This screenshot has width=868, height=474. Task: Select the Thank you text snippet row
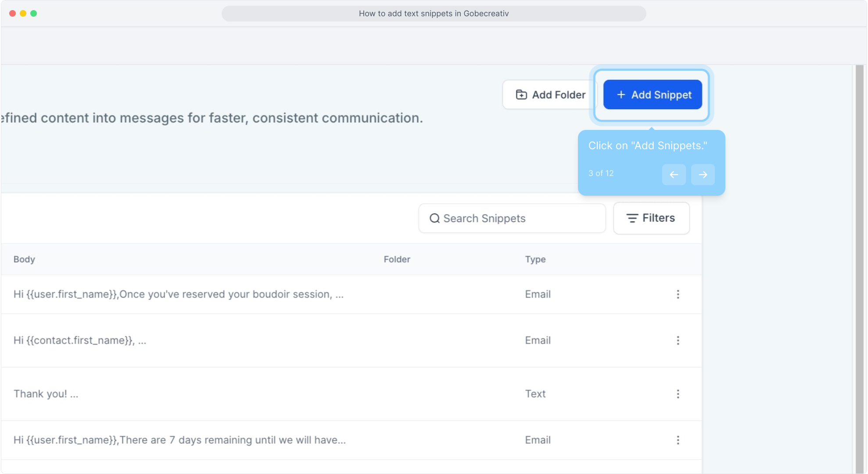pyautogui.click(x=46, y=394)
